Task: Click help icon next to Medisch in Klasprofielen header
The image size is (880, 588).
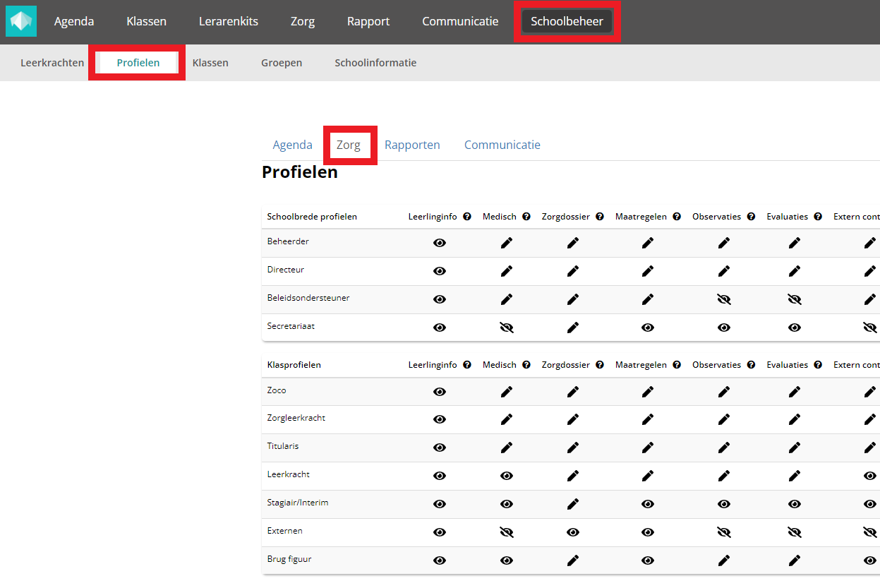Action: (526, 365)
